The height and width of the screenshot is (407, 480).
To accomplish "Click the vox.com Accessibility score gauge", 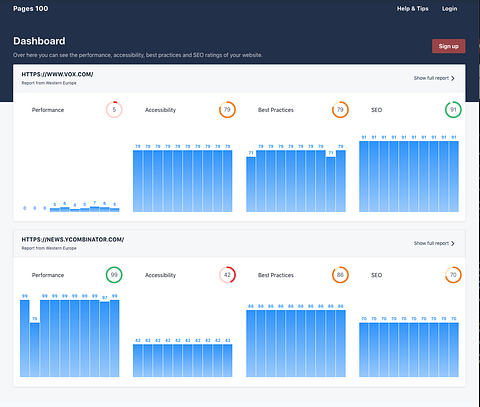I will (x=227, y=110).
